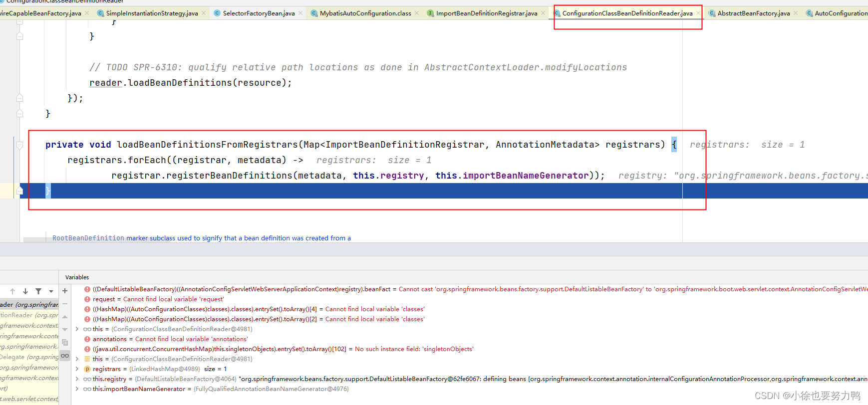Click registerBeanDefinitions method call in editor
The height and width of the screenshot is (405, 868).
[x=229, y=176]
